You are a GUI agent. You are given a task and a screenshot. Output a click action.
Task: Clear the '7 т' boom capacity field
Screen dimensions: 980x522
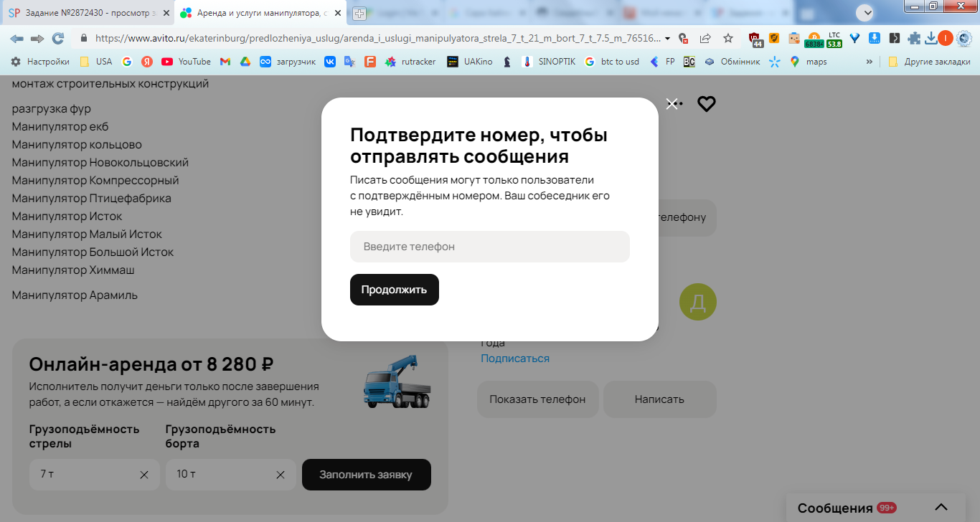pos(144,475)
